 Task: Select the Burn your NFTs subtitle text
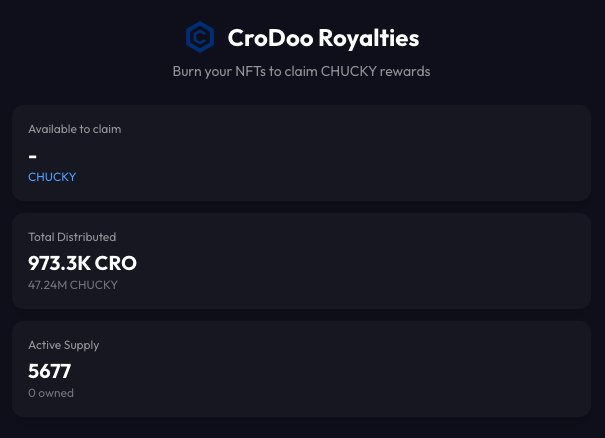click(x=302, y=71)
